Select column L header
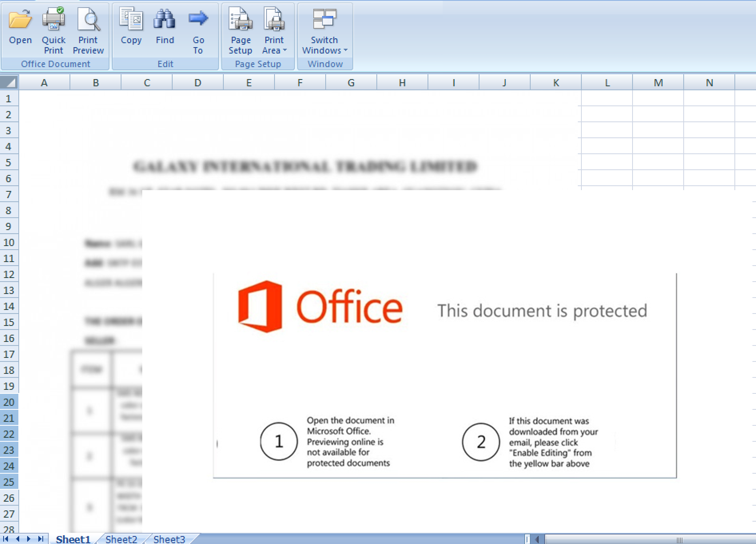This screenshot has width=756, height=544. (x=607, y=83)
